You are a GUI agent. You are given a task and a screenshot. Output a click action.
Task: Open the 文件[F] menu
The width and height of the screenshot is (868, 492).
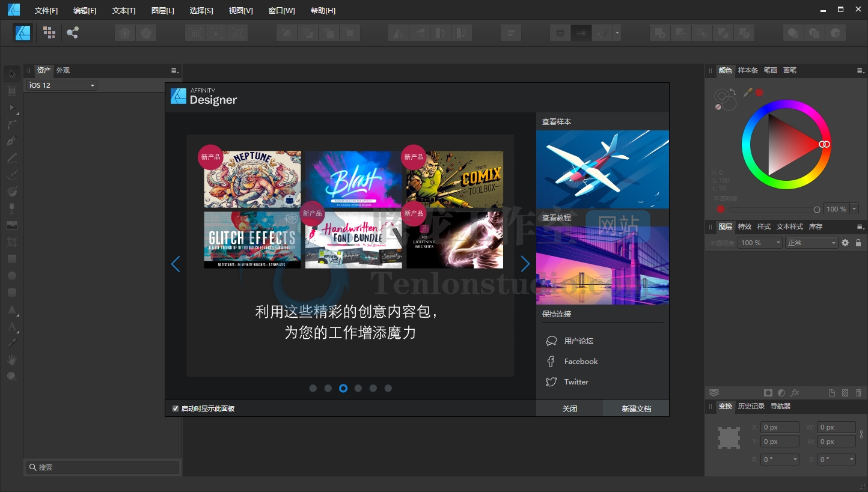46,11
